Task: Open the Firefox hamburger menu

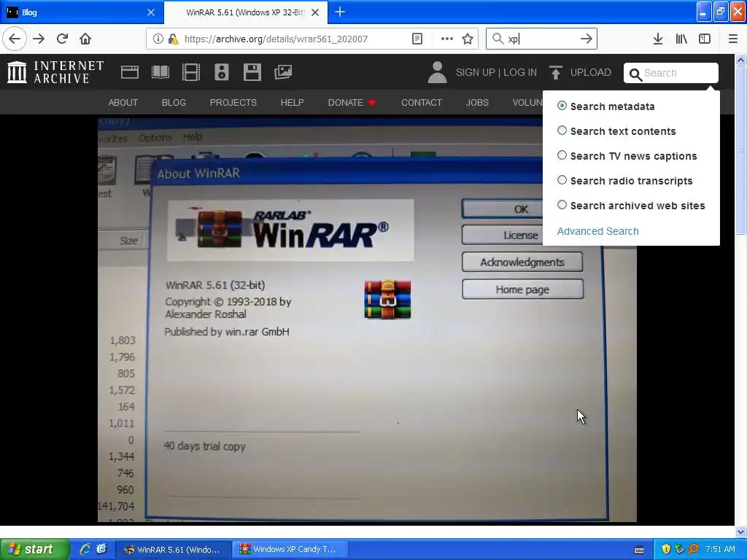Action: 732,39
